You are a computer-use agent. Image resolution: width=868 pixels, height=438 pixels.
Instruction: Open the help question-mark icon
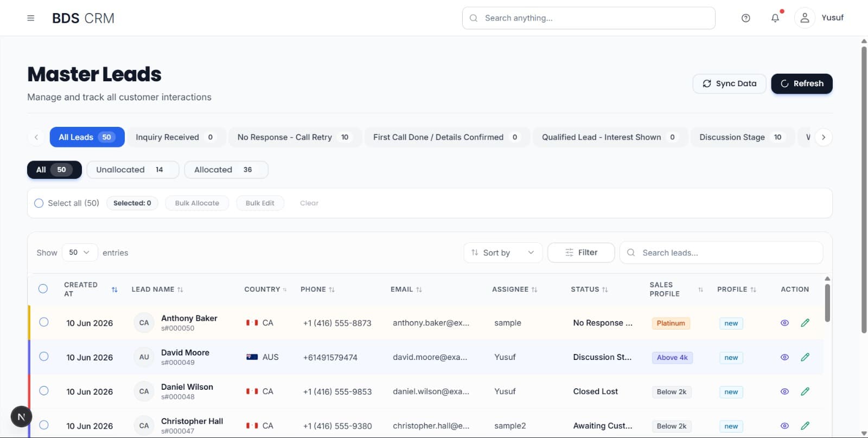pyautogui.click(x=746, y=18)
